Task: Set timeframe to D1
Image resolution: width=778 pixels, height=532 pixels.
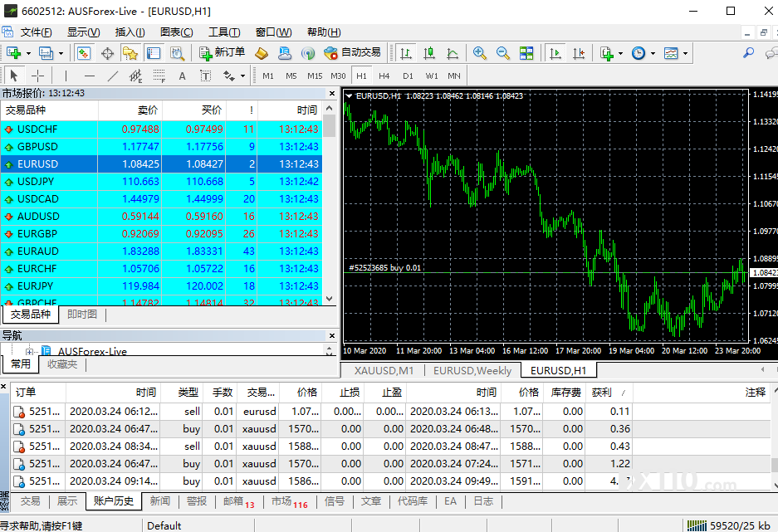Action: tap(408, 76)
